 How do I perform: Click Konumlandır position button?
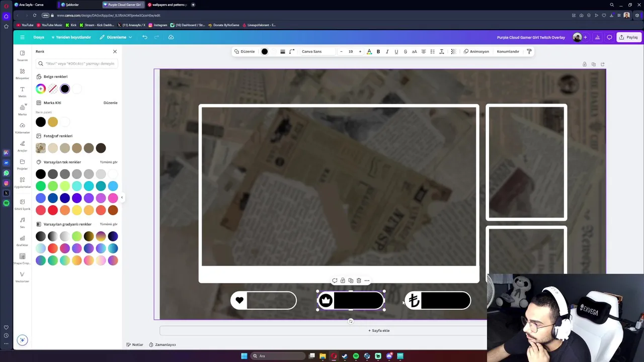coord(508,51)
